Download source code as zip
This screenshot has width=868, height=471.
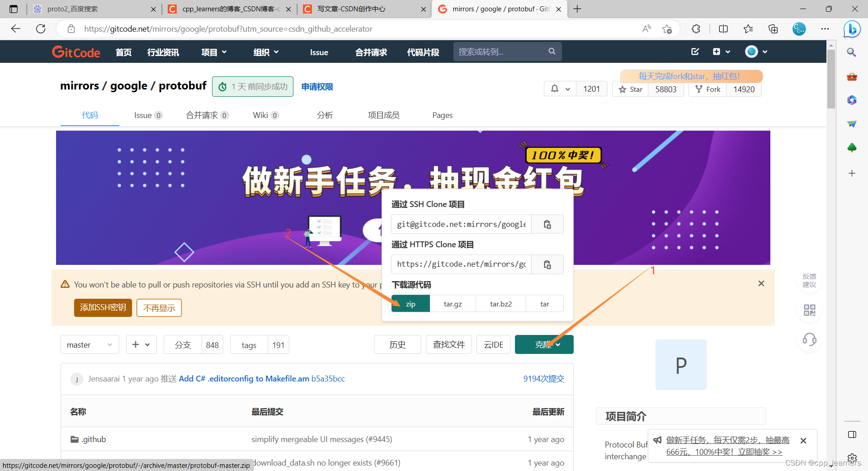click(410, 304)
